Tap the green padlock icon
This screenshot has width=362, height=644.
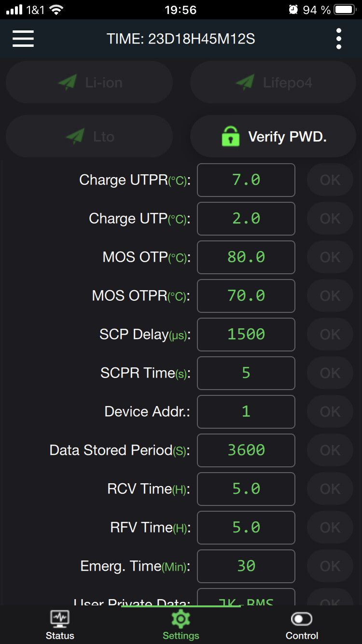point(231,137)
